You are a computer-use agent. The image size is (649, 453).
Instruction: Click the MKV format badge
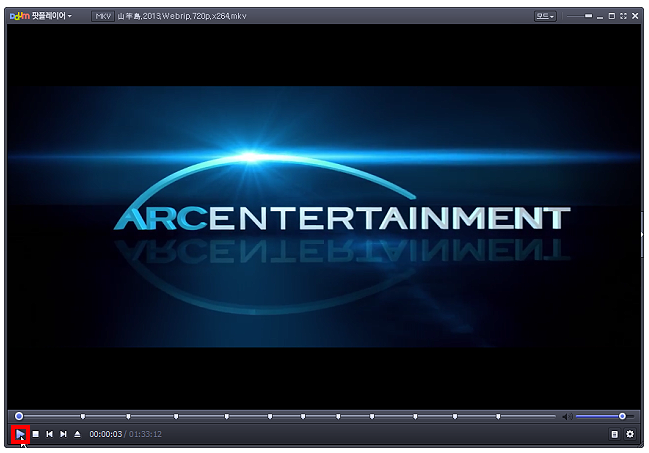103,16
